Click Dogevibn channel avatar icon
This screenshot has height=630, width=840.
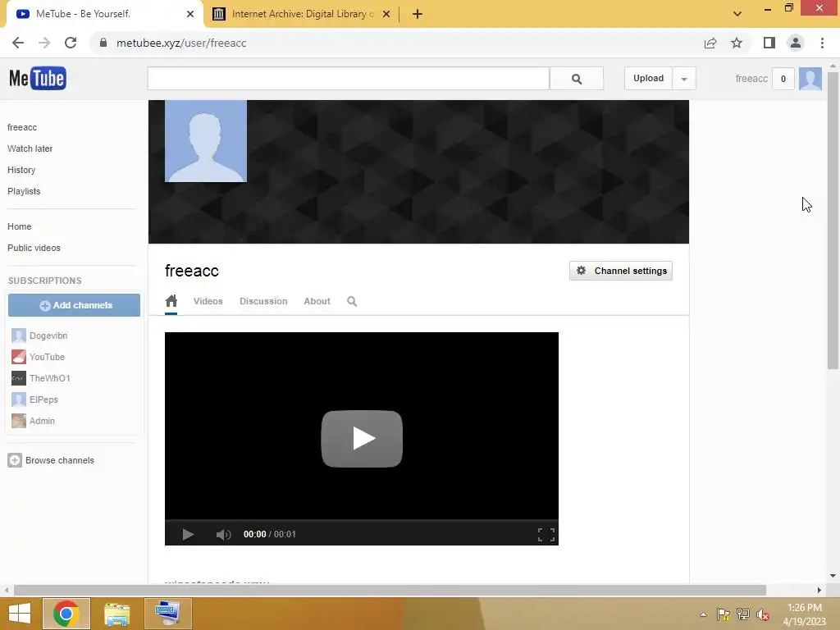point(19,336)
